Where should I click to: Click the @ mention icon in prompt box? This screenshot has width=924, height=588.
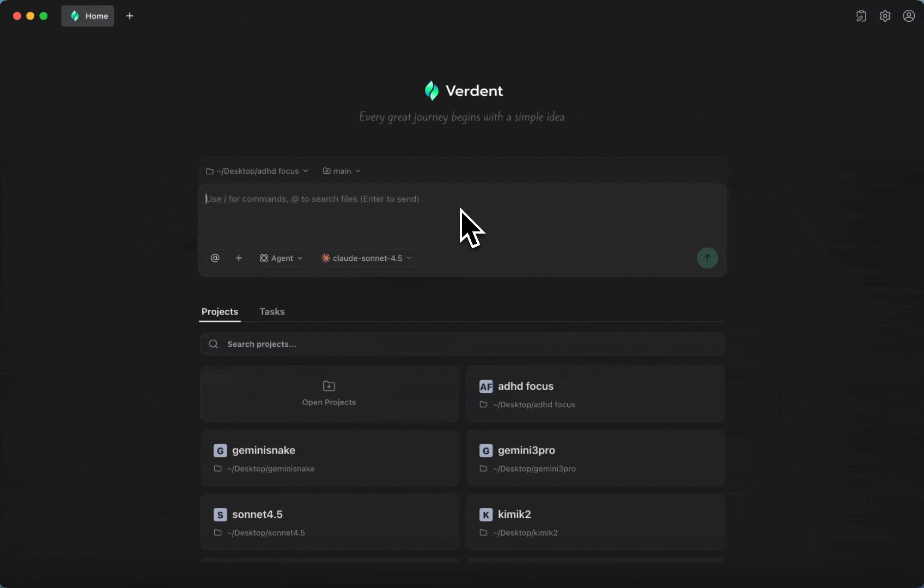click(215, 258)
